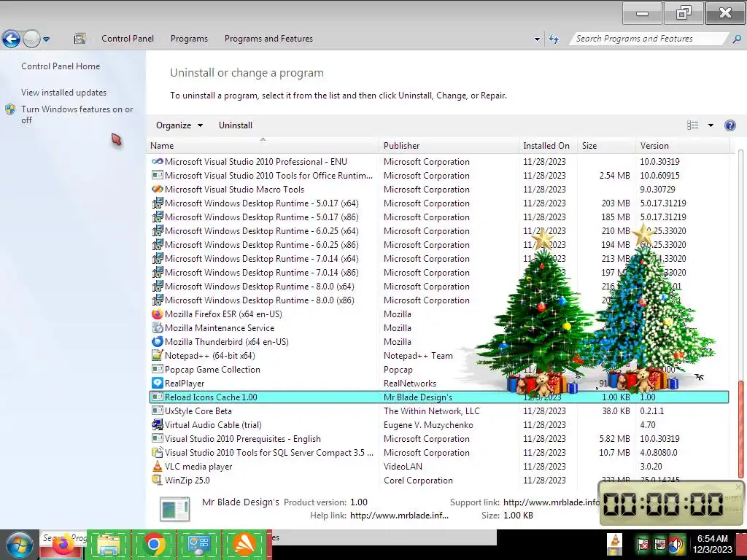Click the Visual Studio Macro Tools icon
This screenshot has width=747, height=560.
158,189
